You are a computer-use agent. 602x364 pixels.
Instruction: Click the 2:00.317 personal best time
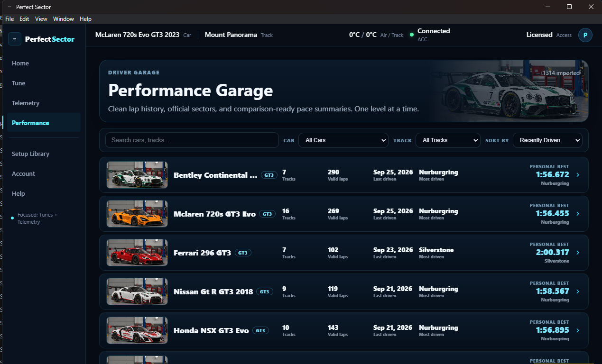(x=553, y=252)
